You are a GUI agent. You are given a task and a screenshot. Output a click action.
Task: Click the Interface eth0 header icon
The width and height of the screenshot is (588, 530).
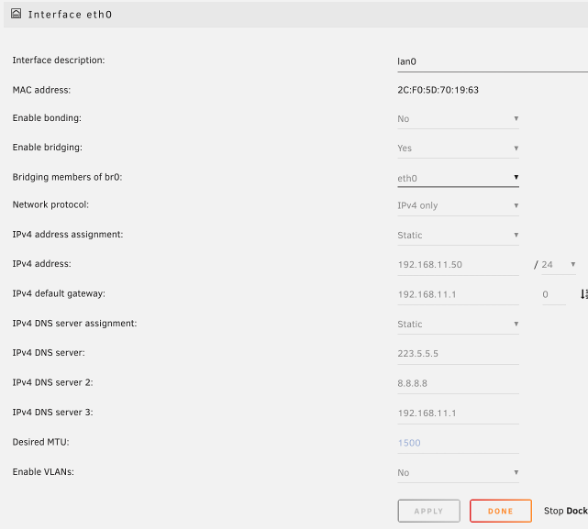pos(16,14)
